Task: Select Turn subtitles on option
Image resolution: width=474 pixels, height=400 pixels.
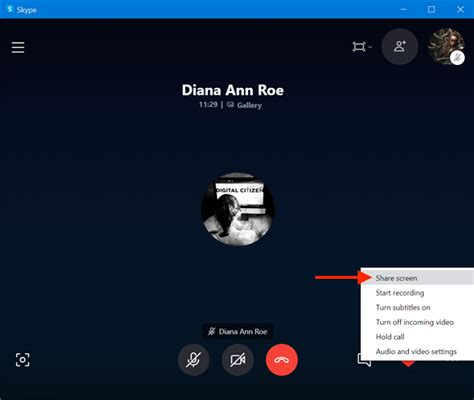Action: [x=417, y=307]
